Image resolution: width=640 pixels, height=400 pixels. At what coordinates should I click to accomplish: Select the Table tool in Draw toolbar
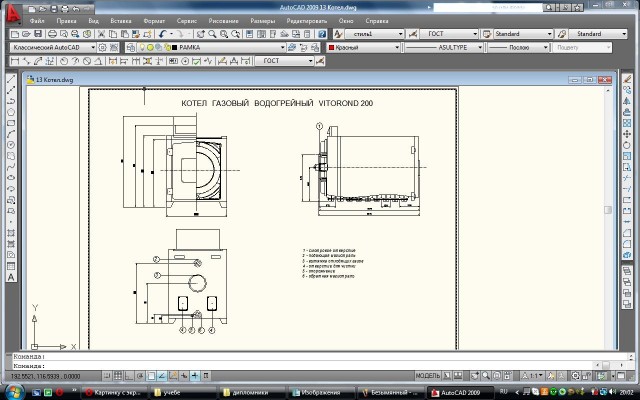11,266
